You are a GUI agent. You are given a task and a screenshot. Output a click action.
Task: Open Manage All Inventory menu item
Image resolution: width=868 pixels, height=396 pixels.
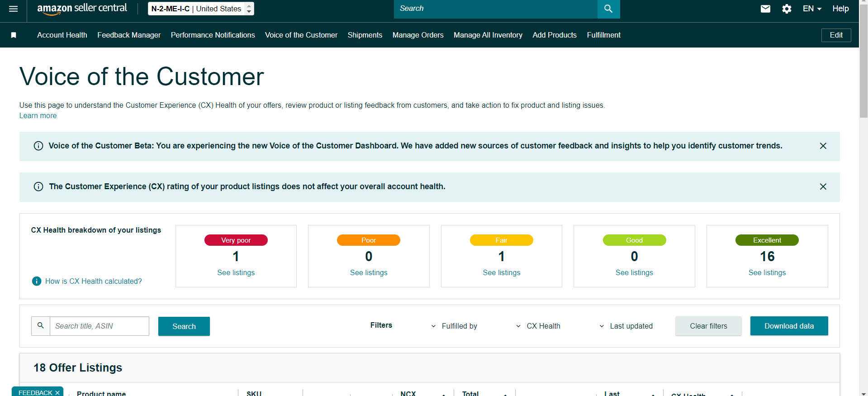click(x=488, y=35)
